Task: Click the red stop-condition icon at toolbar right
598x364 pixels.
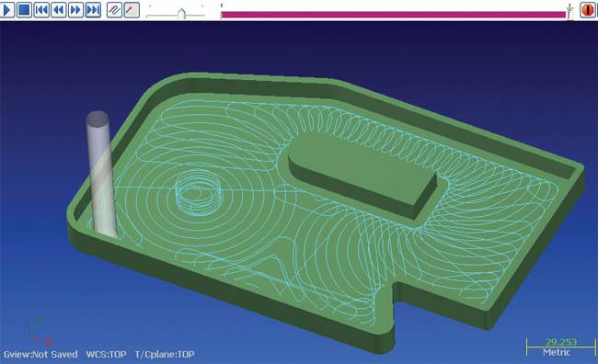Action: point(588,9)
